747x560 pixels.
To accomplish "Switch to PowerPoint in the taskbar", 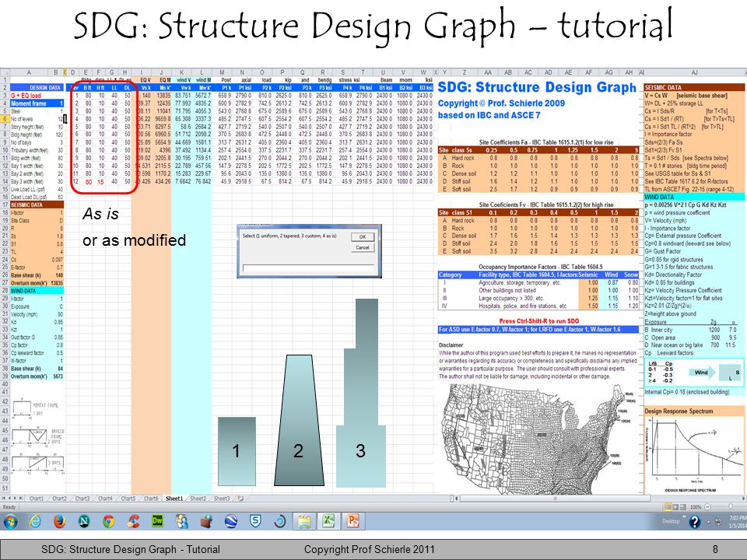I will [352, 521].
